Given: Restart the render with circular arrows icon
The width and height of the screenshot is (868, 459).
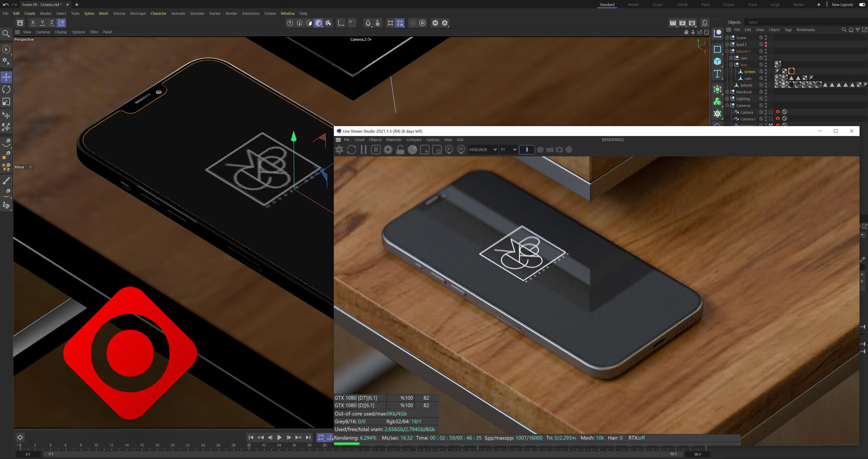Looking at the screenshot, I should point(351,150).
